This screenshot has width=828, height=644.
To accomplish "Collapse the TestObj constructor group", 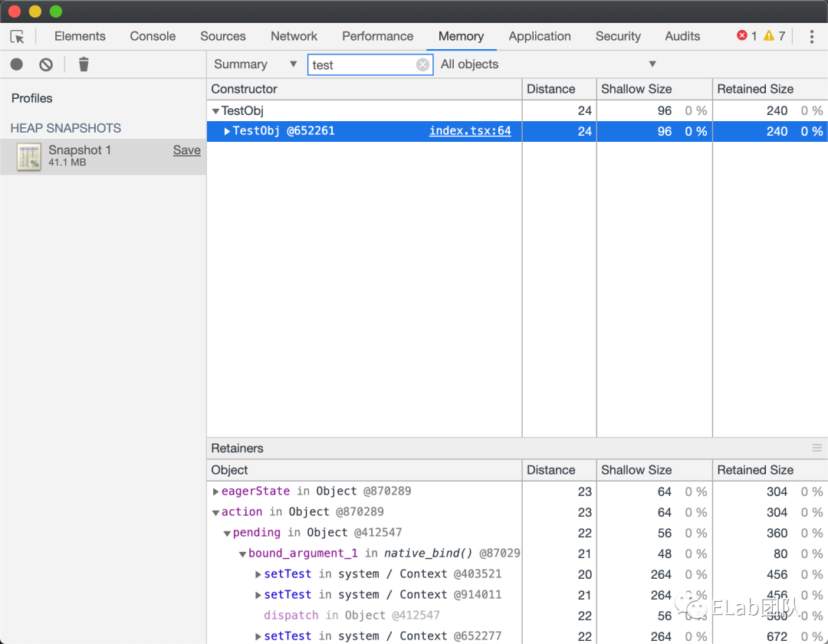I will pos(215,111).
